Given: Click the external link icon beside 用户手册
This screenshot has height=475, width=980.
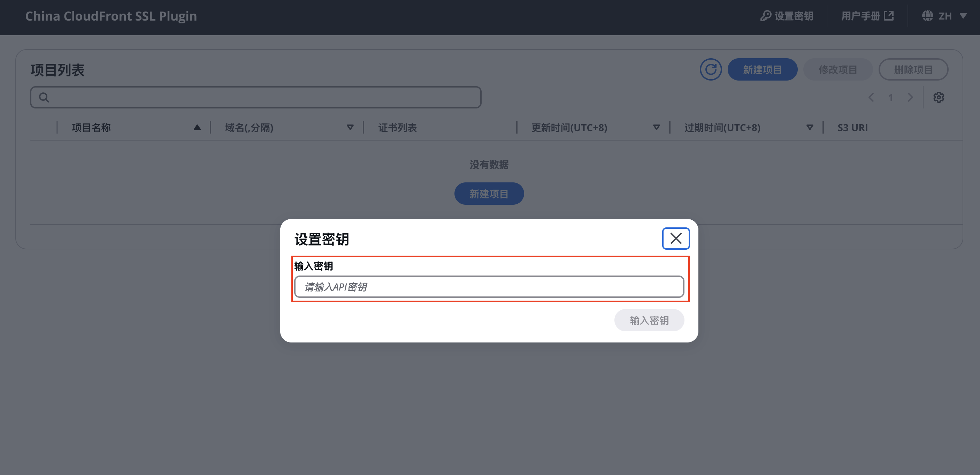Looking at the screenshot, I should (x=889, y=16).
